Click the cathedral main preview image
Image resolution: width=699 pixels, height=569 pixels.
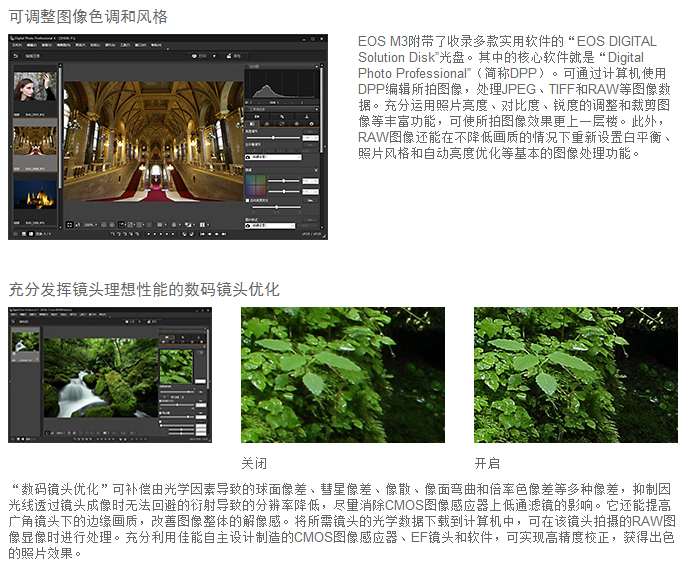click(153, 141)
